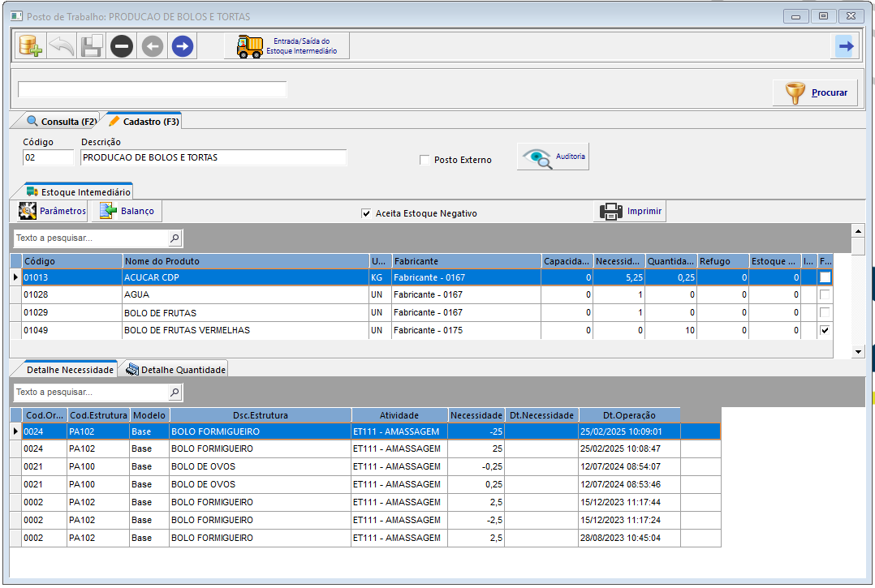Click the detail grid Necessidade column header
Viewport: 875px width, 588px height.
(x=476, y=415)
